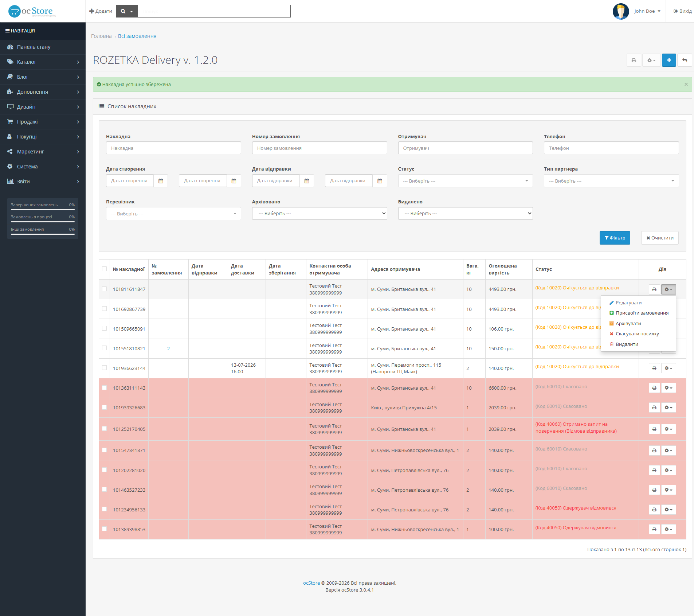Tick the checkbox for waybill 101811611847
The image size is (694, 616).
pos(105,289)
